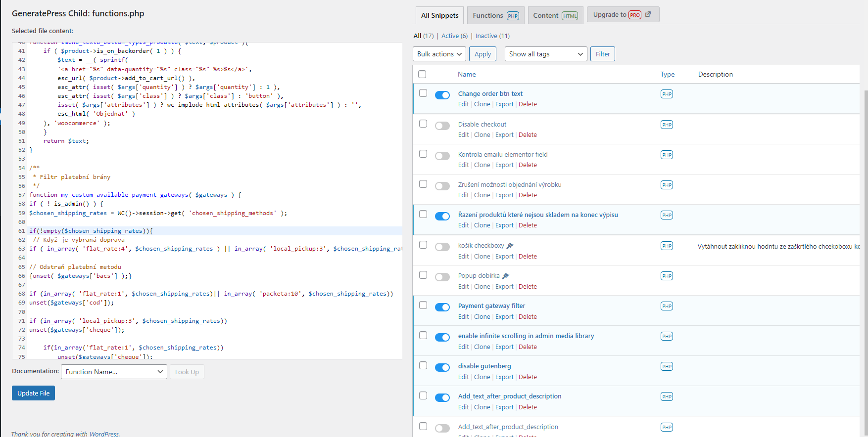Click PHP type badge for Change order btn text
This screenshot has width=868, height=437.
point(667,94)
